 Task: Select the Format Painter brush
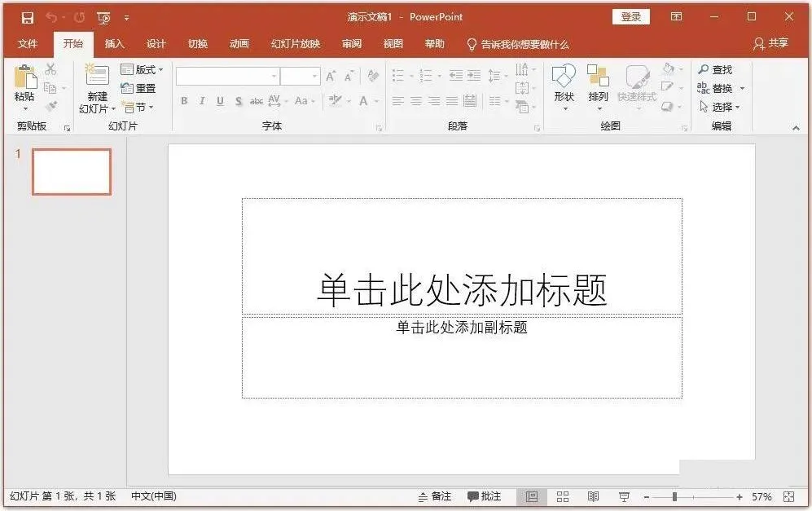[50, 106]
